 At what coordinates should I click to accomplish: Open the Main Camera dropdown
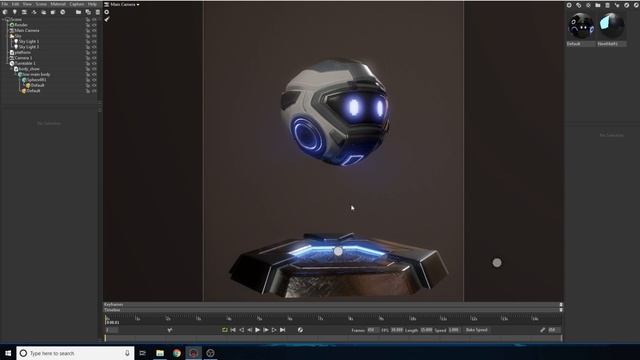(x=122, y=4)
